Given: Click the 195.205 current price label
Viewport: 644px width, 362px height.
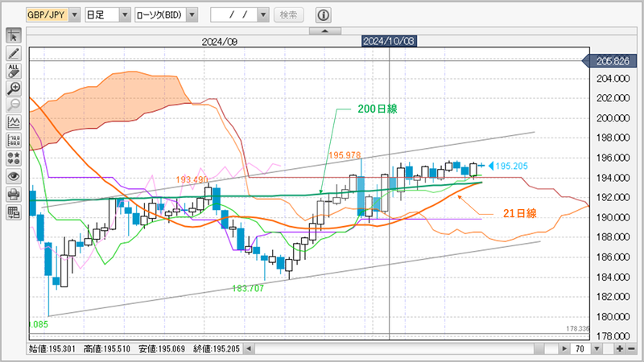Looking at the screenshot, I should (511, 166).
